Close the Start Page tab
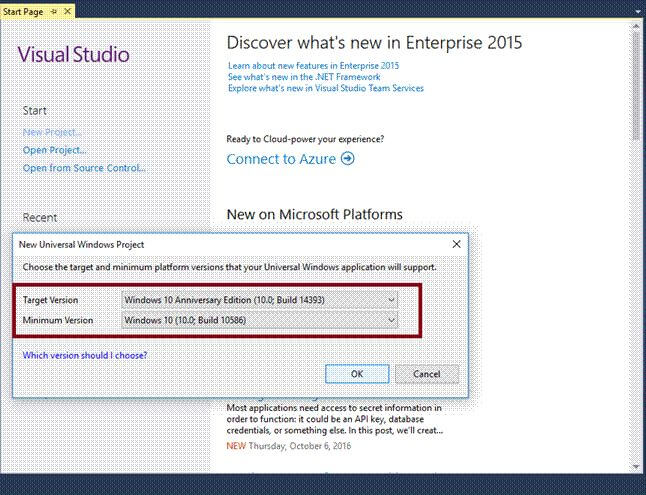Image resolution: width=646 pixels, height=495 pixels. coord(67,12)
